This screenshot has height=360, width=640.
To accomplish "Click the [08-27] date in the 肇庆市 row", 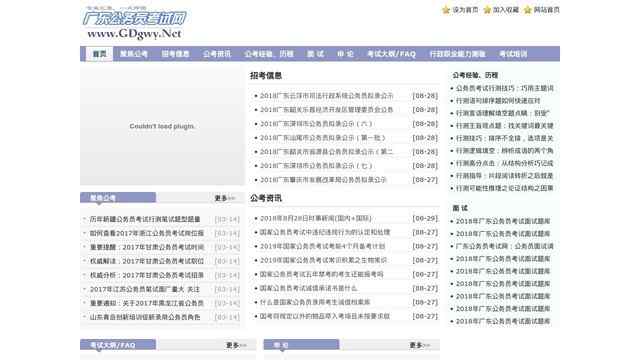I will (425, 180).
